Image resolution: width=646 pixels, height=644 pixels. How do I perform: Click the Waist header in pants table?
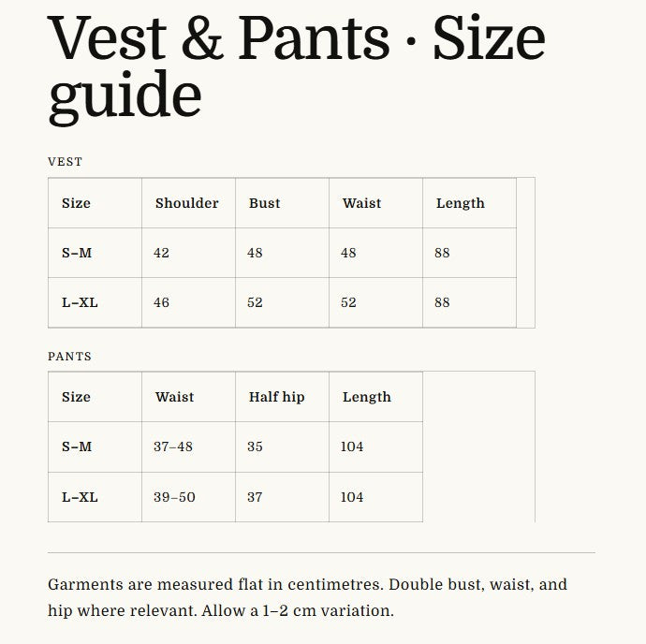(174, 397)
